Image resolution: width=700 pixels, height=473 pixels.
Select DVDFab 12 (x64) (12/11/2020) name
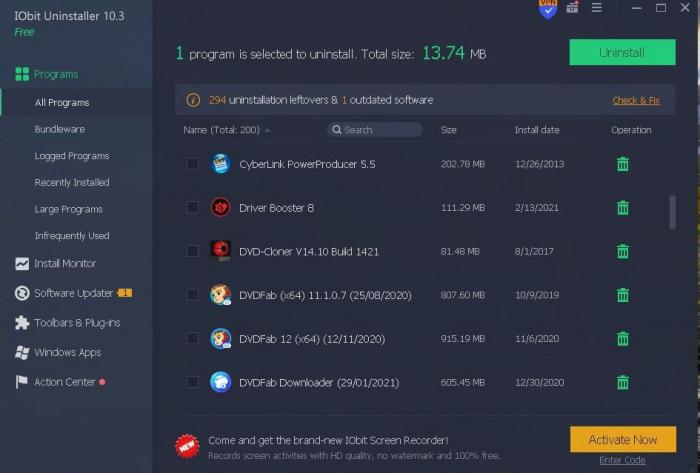coord(312,339)
